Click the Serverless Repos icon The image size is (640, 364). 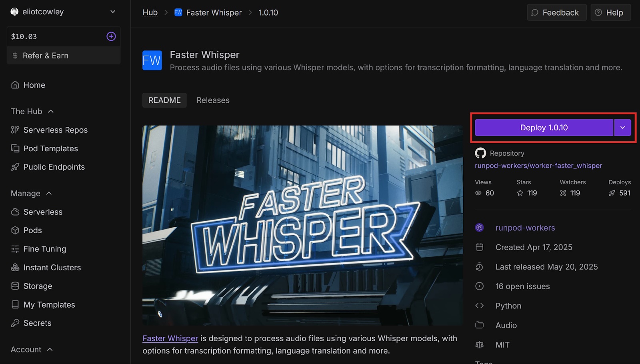pos(15,130)
